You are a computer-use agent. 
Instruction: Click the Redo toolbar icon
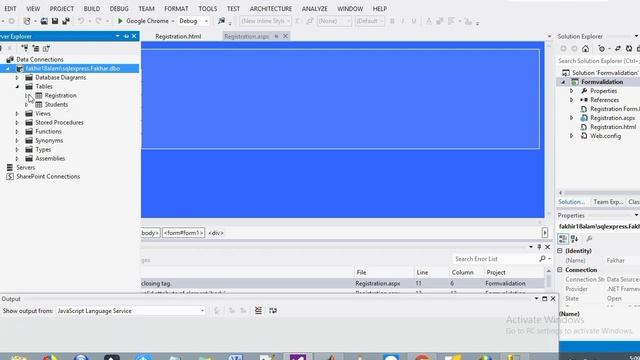tap(98, 21)
